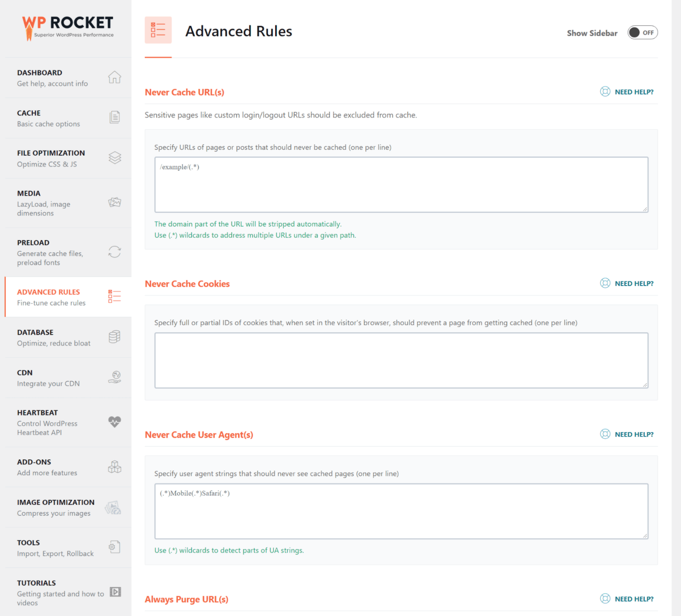Click the File Optimization layers icon
This screenshot has width=681, height=616.
115,158
